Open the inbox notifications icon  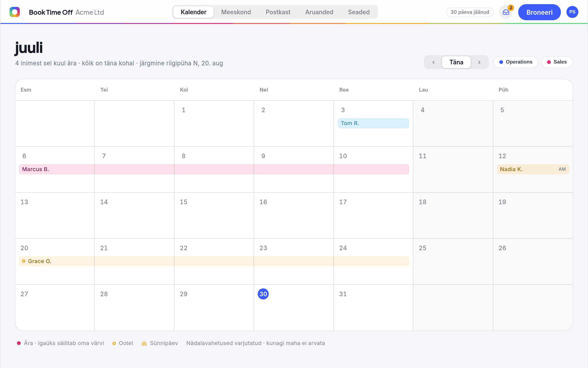tap(506, 12)
